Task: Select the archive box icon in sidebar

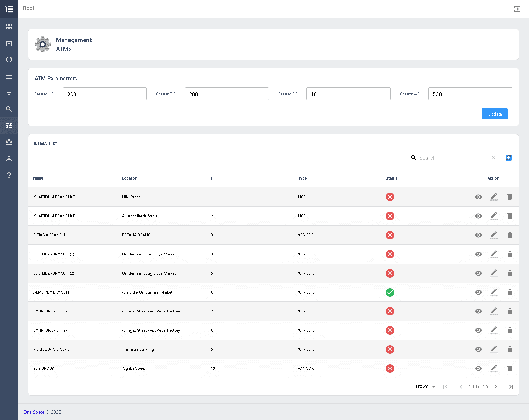Action: pyautogui.click(x=9, y=43)
